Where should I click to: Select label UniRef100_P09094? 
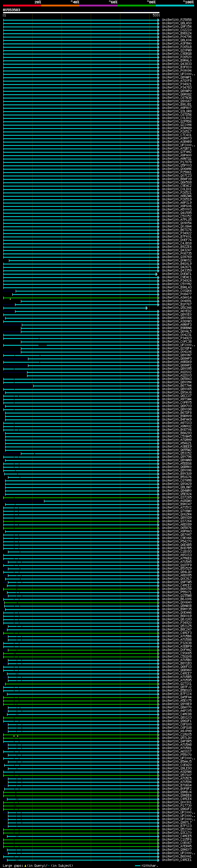tap(176, 71)
